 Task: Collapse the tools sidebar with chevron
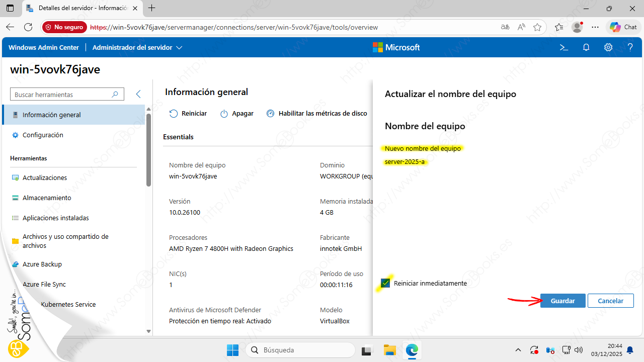[138, 94]
